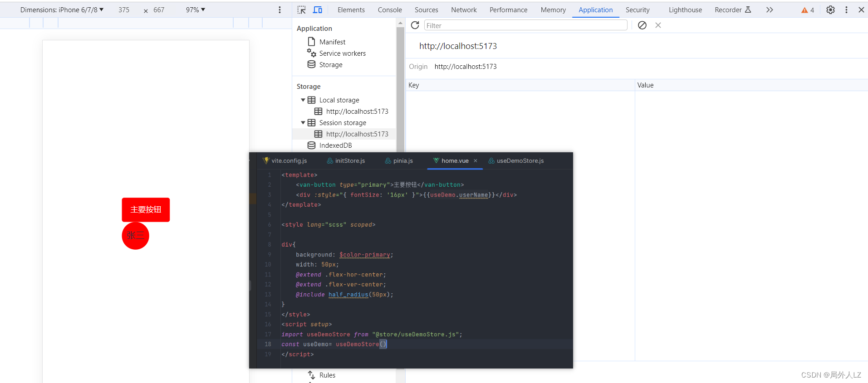This screenshot has width=868, height=383.
Task: Select Manifest in the Application sidebar
Action: pos(332,42)
